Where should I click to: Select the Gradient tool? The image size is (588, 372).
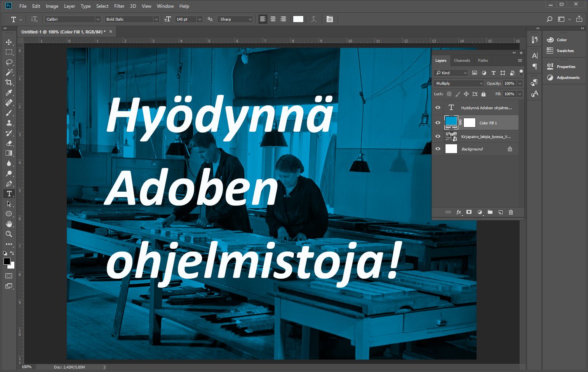[9, 153]
